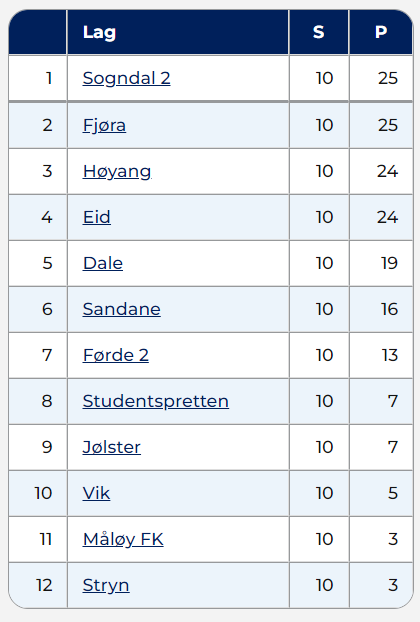Open the Studentspretten team link
The image size is (420, 622).
(x=155, y=401)
